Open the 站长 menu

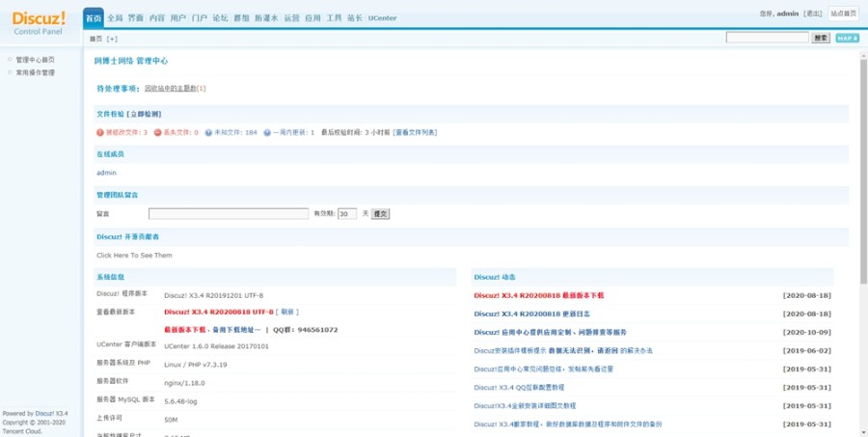point(355,17)
